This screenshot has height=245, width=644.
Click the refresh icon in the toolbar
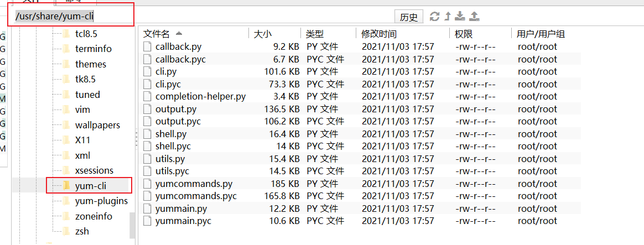(434, 17)
